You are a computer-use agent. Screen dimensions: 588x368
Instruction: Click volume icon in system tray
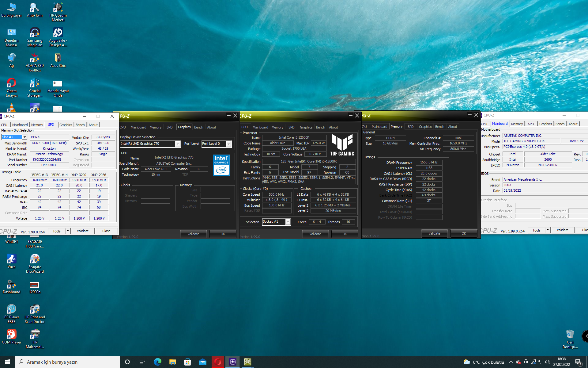pyautogui.click(x=548, y=362)
